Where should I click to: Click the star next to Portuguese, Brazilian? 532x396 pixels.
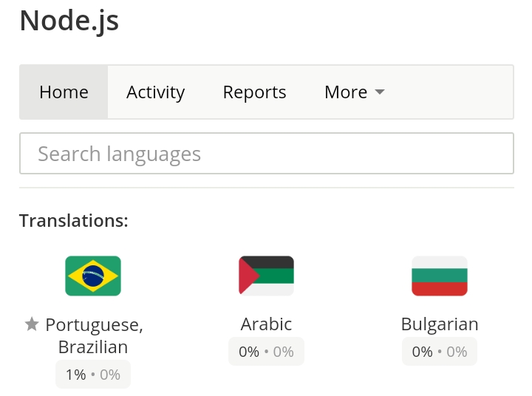[x=32, y=324]
